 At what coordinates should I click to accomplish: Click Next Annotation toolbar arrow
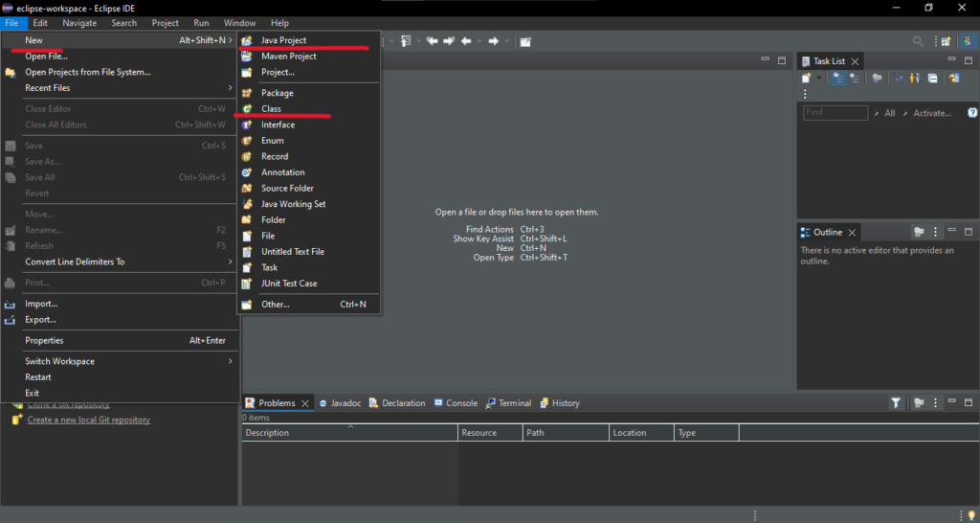448,41
